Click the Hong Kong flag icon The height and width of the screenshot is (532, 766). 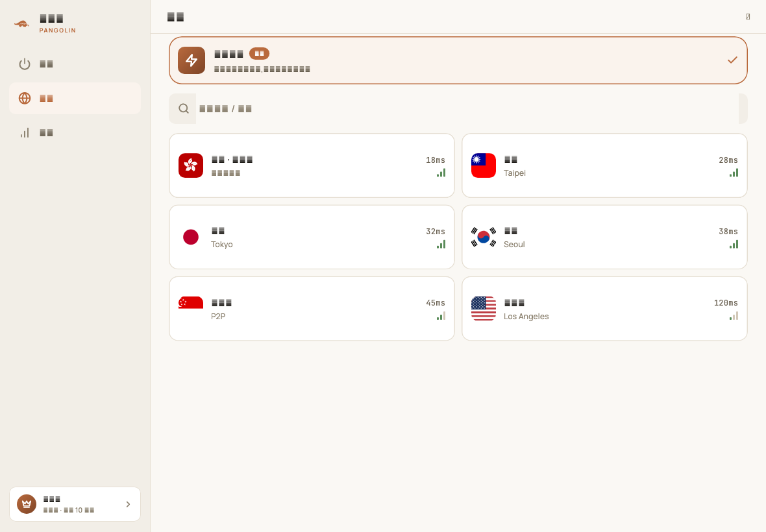coord(190,165)
